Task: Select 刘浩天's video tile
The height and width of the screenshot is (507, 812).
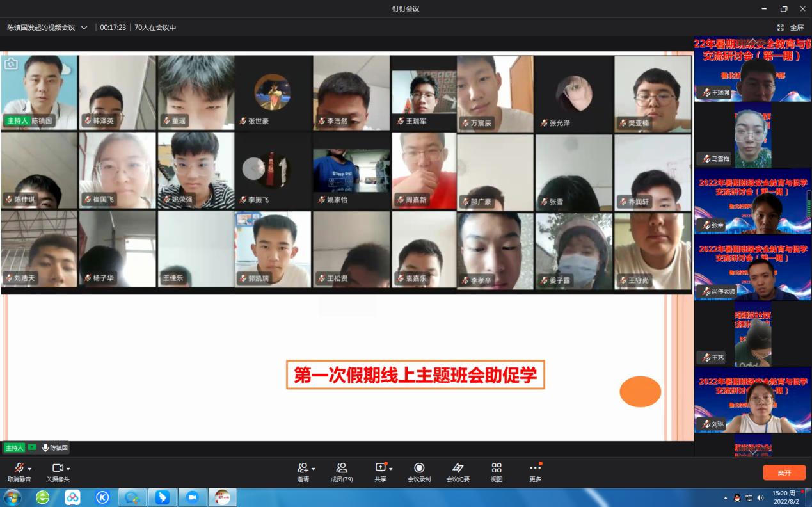Action: pos(39,250)
